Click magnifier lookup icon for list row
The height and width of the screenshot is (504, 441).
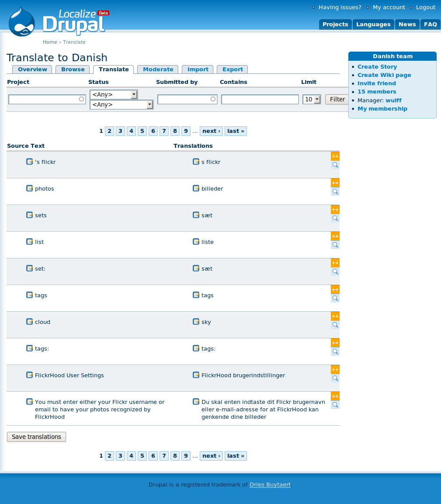point(335,245)
